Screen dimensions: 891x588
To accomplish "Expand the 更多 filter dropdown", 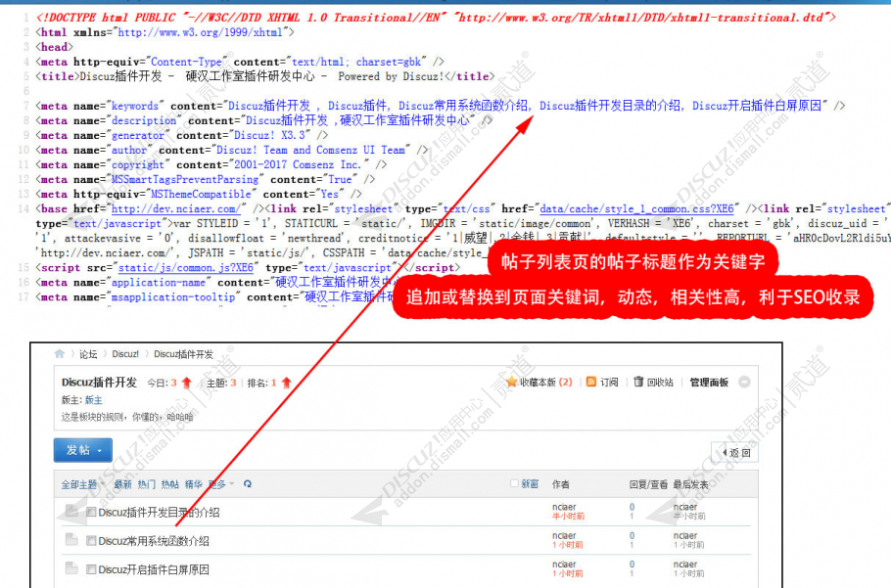I will pos(221,484).
